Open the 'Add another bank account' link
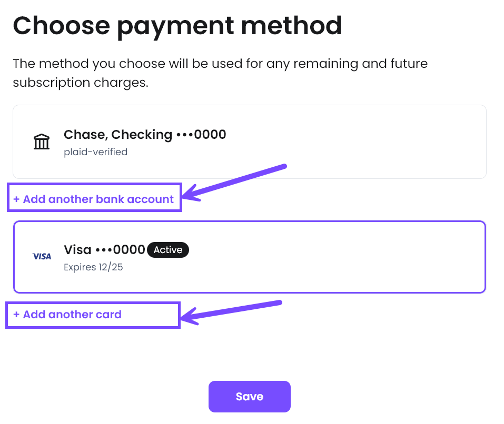504x424 pixels. [x=98, y=199]
